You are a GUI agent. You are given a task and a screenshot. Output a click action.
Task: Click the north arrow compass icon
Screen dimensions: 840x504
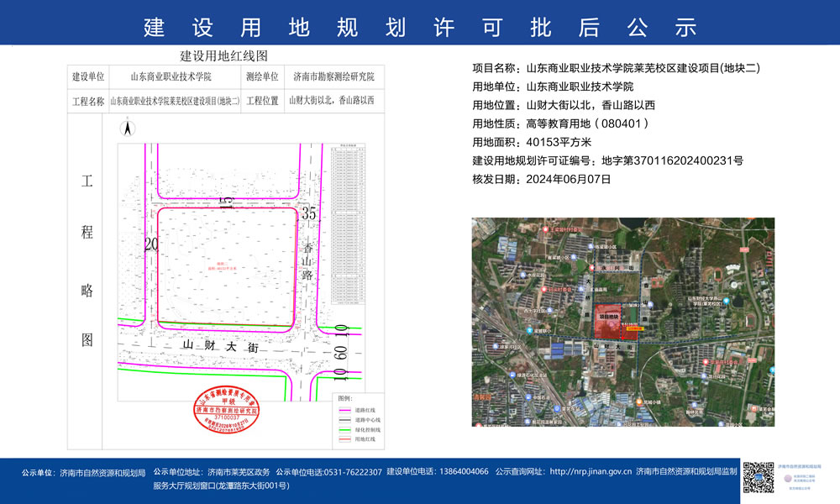coord(128,129)
